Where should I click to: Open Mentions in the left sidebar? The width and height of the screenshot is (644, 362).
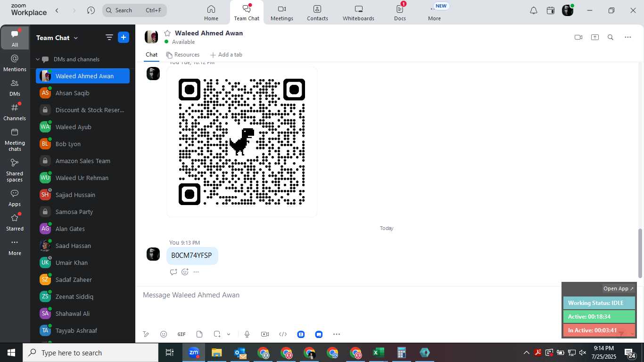(15, 63)
